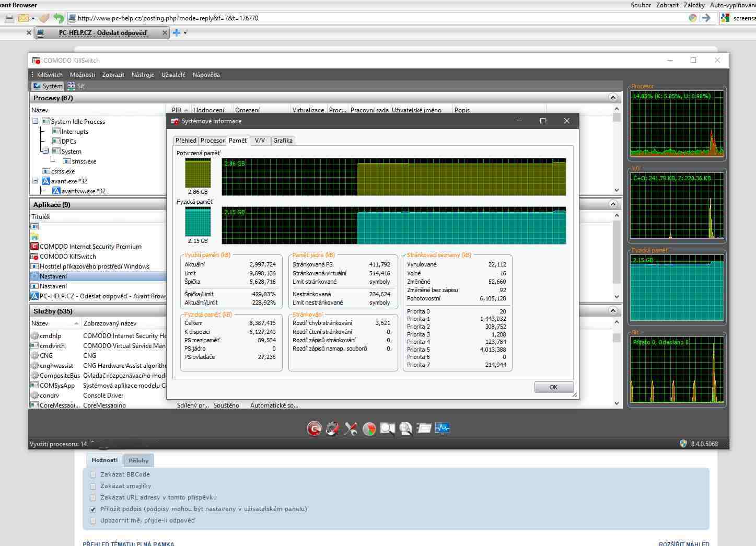Open a new browser tab with plus icon

point(177,33)
